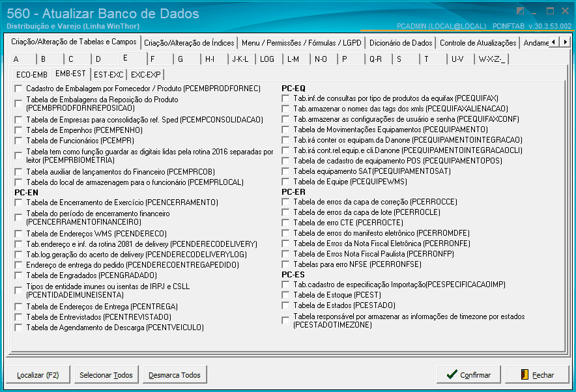Open Criação/Alteração de Índices tab
The image size is (576, 392).
[x=189, y=43]
